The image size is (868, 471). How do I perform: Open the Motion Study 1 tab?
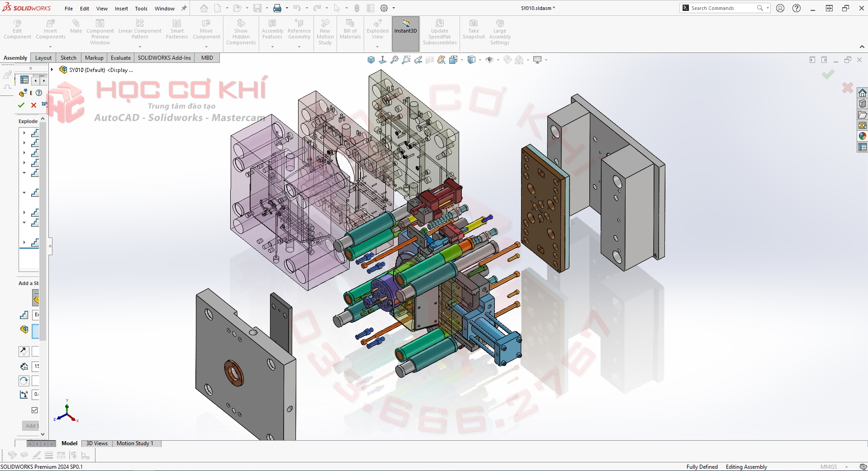click(x=135, y=443)
